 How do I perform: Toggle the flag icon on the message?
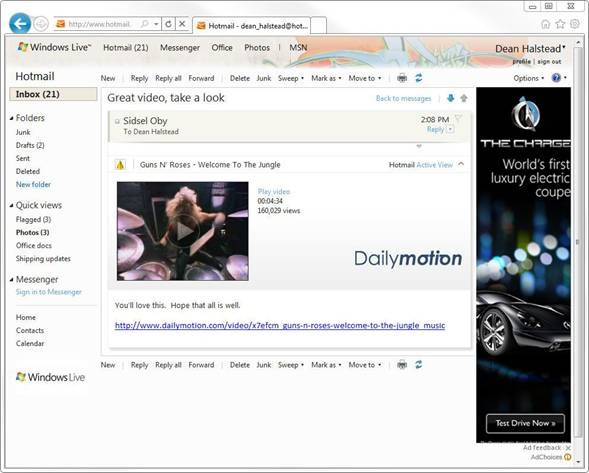(x=458, y=119)
